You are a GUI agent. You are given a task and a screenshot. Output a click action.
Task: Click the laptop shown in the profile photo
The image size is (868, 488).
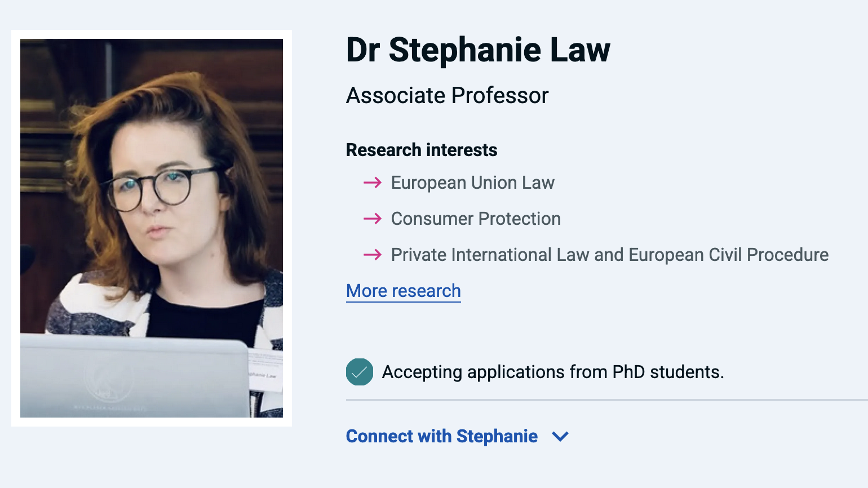pyautogui.click(x=134, y=376)
